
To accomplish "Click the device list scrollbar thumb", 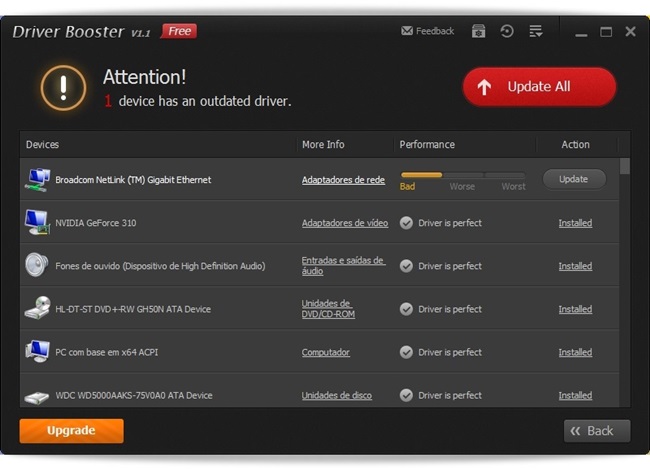I will pos(625,166).
